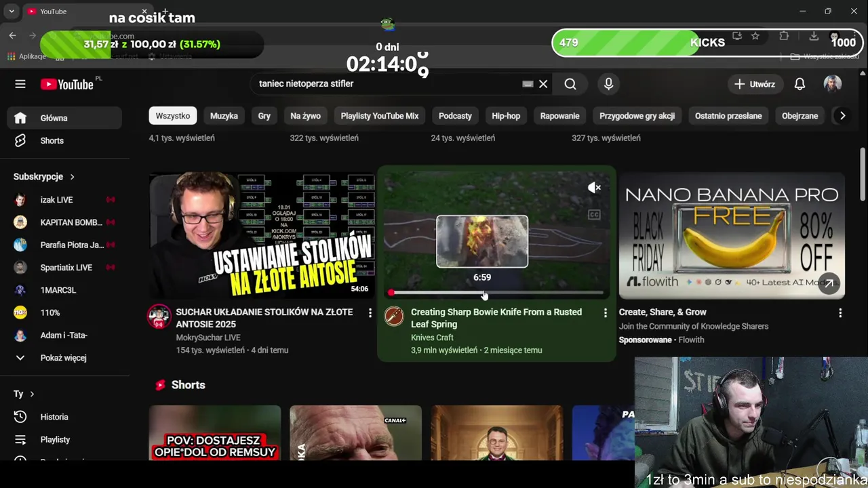The width and height of the screenshot is (868, 488).
Task: Open the YouTube hamburger guide menu
Action: [20, 84]
